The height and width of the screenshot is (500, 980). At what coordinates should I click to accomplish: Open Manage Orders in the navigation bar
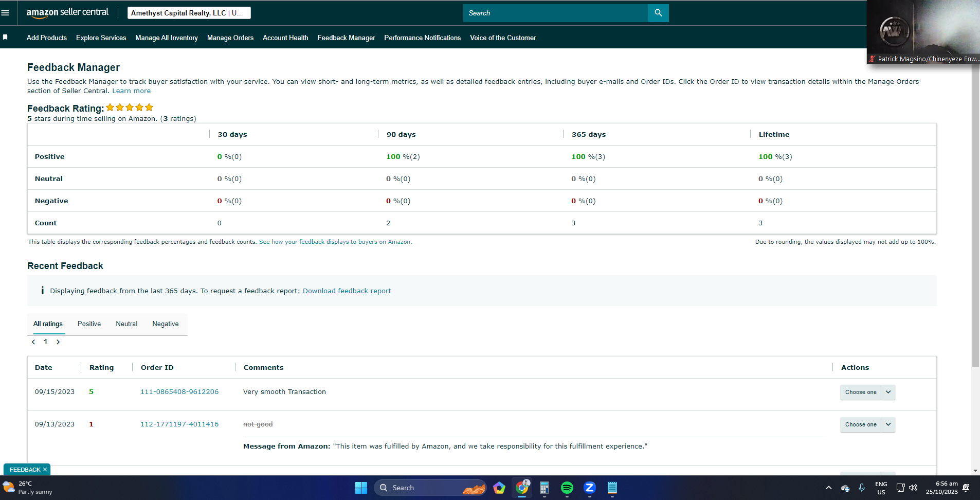coord(230,38)
